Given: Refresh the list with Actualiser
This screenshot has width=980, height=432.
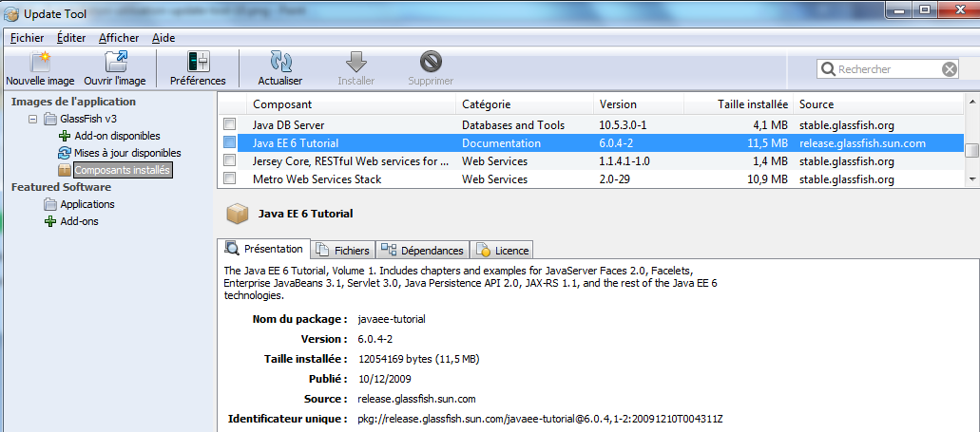Looking at the screenshot, I should click(x=280, y=63).
